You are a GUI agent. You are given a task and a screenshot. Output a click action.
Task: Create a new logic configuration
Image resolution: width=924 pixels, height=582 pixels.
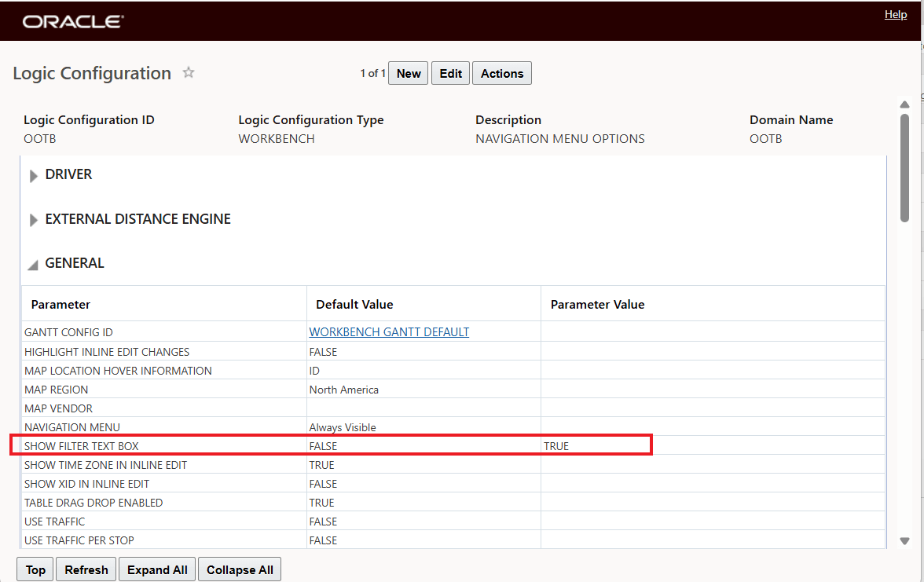(408, 73)
